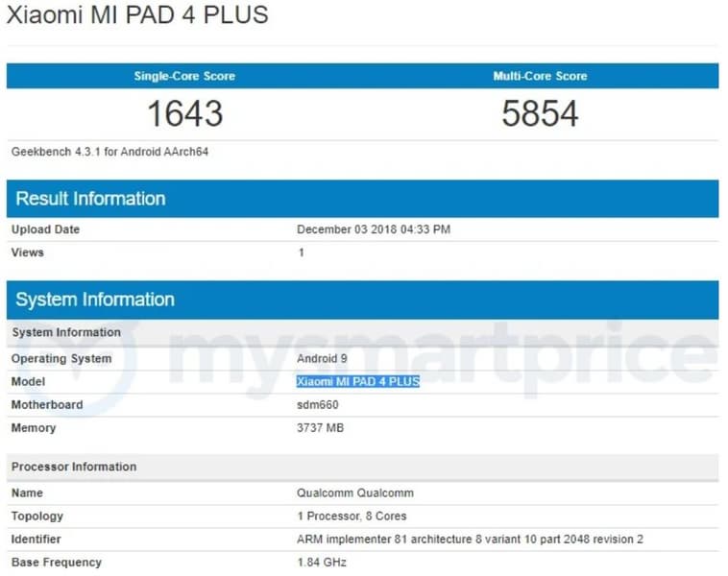Select the Upload Date label
Screen dimensions: 728x576
[x=45, y=229]
